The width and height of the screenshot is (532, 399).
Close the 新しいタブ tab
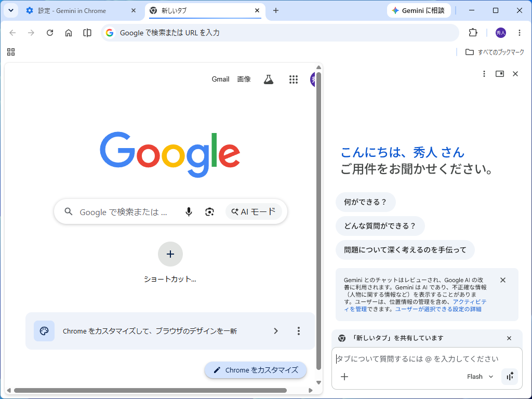[257, 11]
